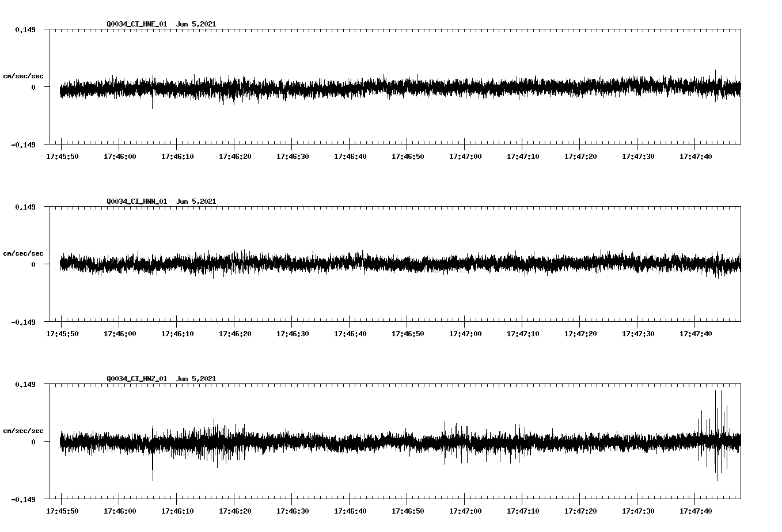Click the 17:47:10 time label under HNN plot
This screenshot has width=782, height=532.
[x=522, y=334]
